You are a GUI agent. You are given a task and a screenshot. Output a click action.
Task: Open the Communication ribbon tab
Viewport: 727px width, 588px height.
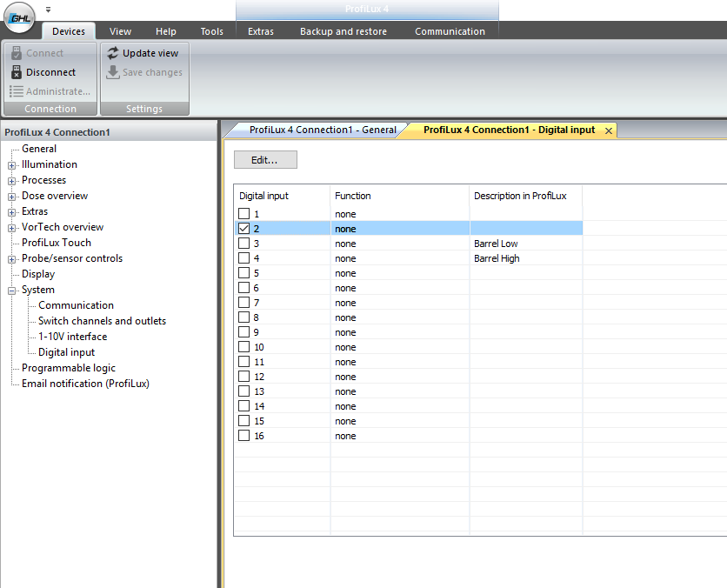click(x=450, y=31)
